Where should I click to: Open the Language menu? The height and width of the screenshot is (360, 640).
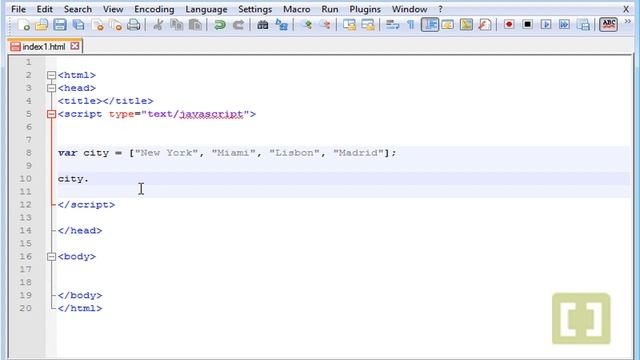click(206, 9)
